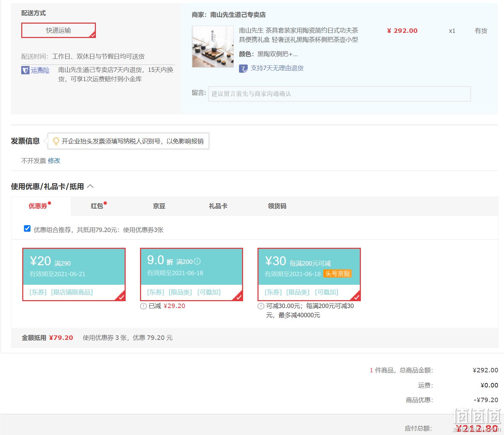Click the 金额抵用 ¥79.20 amount

pyautogui.click(x=61, y=338)
